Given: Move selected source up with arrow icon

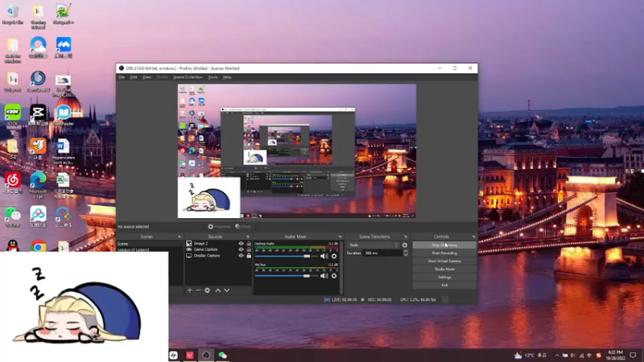Looking at the screenshot, I should [217, 290].
